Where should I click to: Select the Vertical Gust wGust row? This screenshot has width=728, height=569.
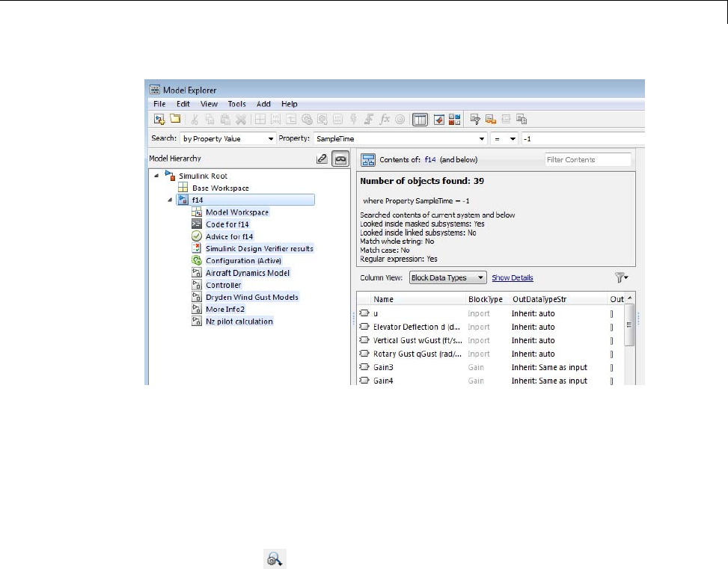click(x=491, y=340)
